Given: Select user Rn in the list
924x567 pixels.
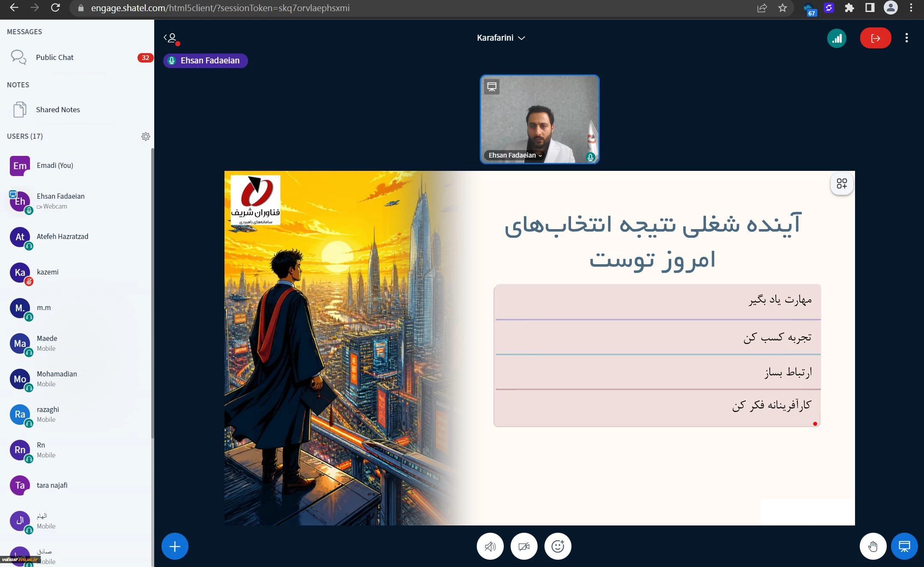Looking at the screenshot, I should click(x=77, y=450).
